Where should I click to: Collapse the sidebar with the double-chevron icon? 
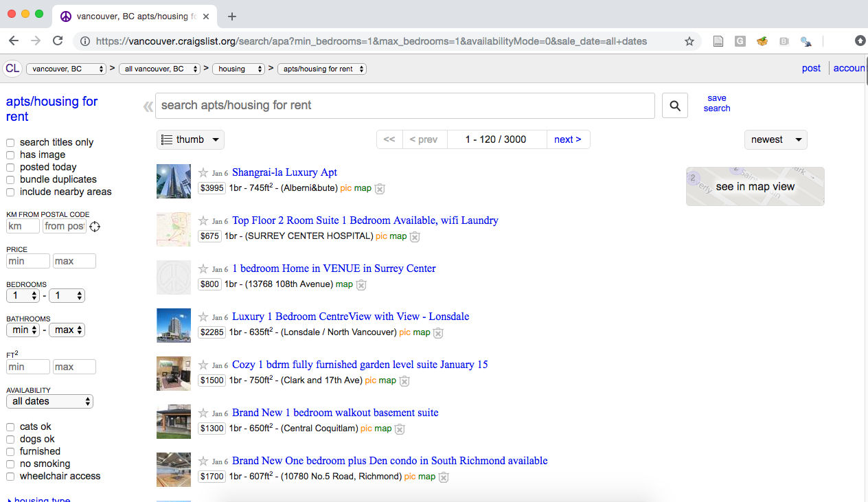click(147, 106)
